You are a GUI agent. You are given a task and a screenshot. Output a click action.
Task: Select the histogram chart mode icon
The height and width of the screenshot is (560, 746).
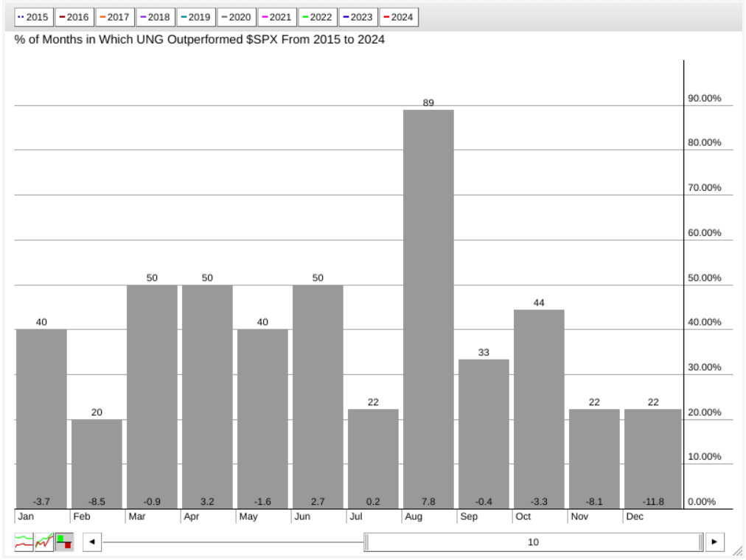click(64, 543)
